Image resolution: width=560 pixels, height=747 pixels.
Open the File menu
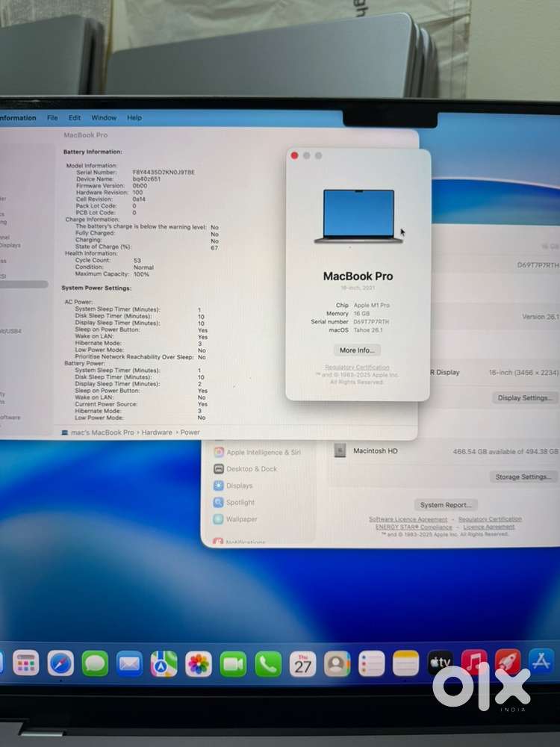[x=52, y=118]
